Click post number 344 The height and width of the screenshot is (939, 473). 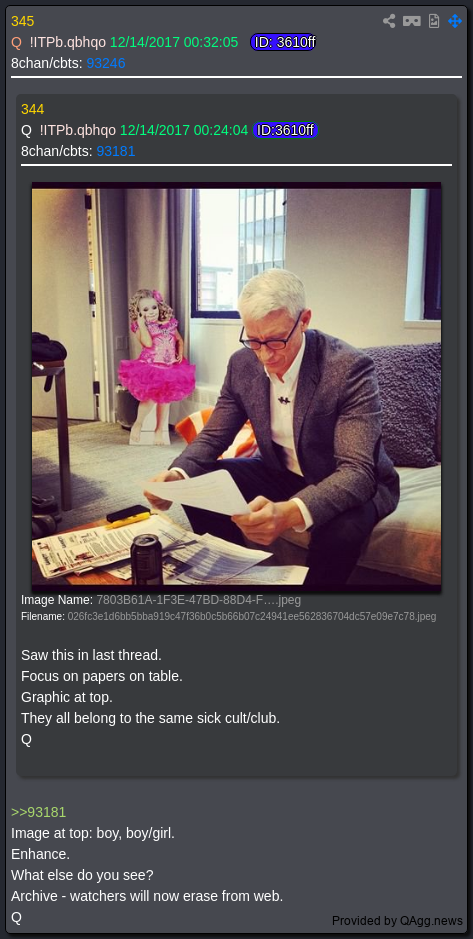[32, 109]
